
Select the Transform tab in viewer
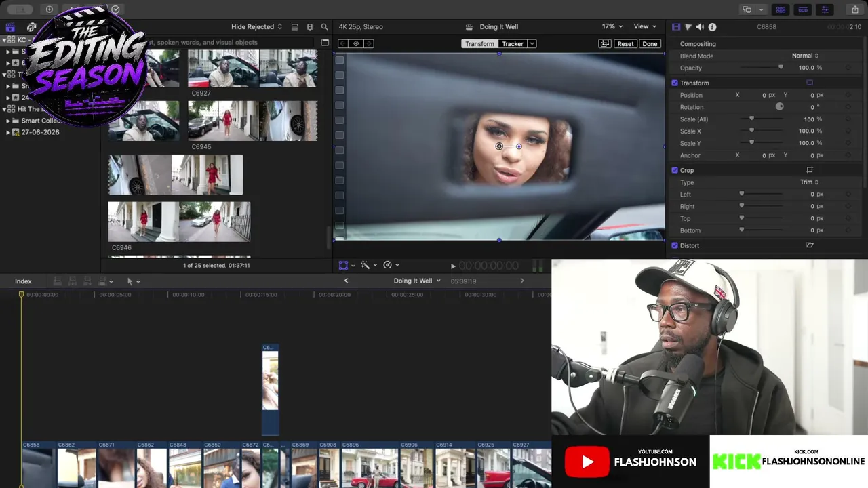pos(479,44)
